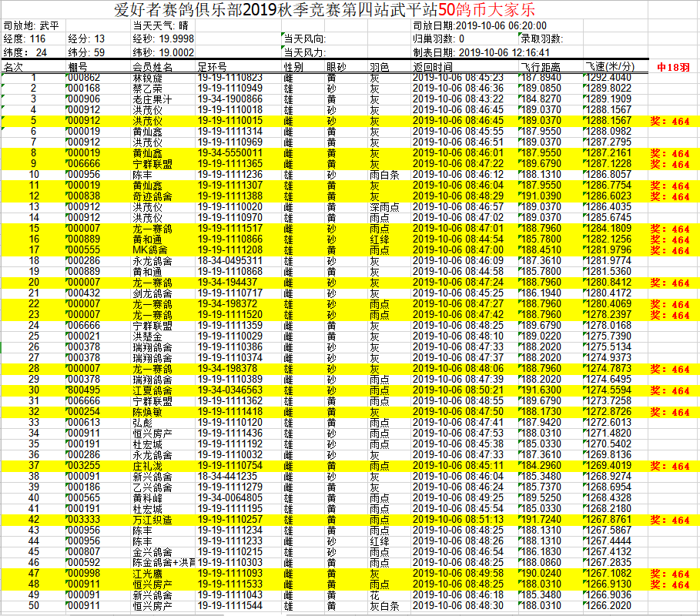Select member name 万江织造
This screenshot has width=700, height=616.
pos(152,520)
